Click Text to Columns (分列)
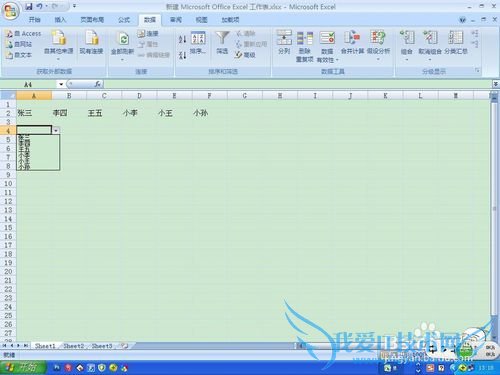The width and height of the screenshot is (500, 375). pos(284,43)
